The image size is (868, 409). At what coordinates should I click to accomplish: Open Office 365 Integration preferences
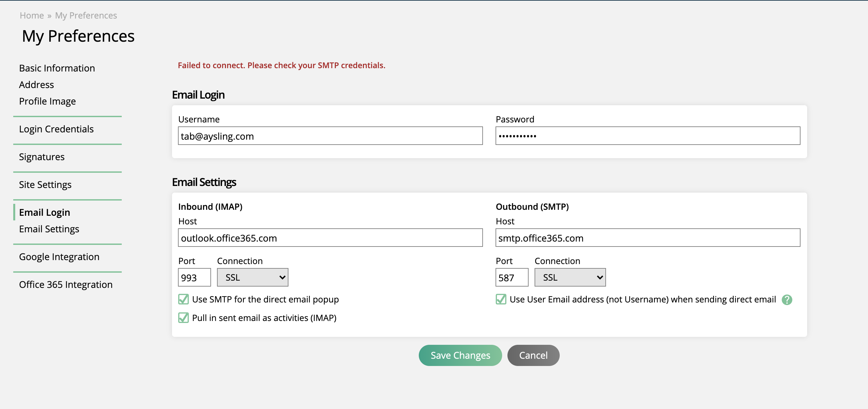click(66, 285)
